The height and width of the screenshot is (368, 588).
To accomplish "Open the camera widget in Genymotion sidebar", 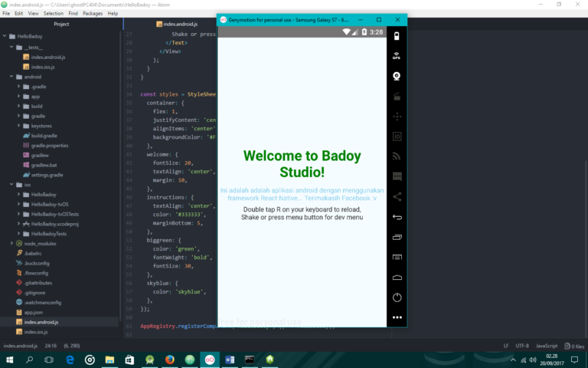I will click(x=397, y=76).
